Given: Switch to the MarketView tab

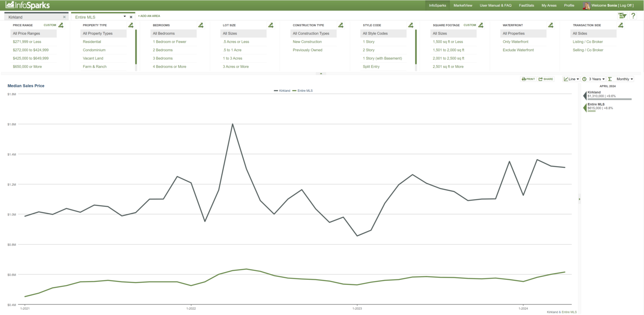Looking at the screenshot, I should click(462, 5).
